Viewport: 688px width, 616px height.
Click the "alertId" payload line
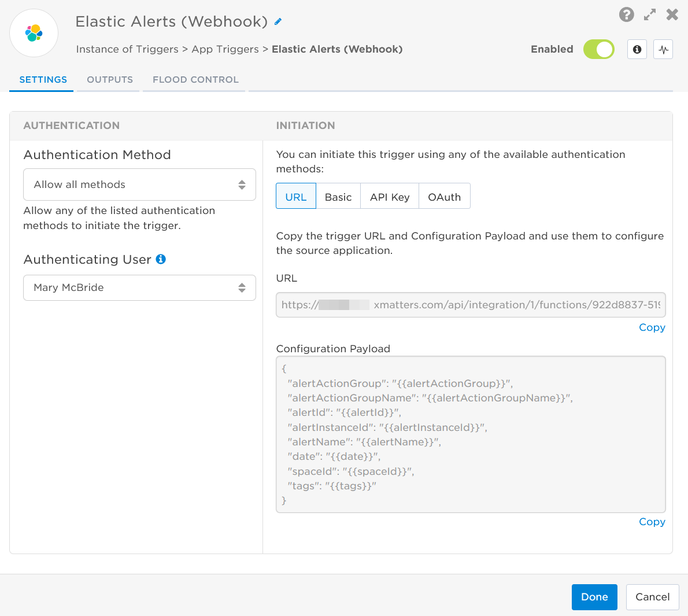[x=345, y=412]
